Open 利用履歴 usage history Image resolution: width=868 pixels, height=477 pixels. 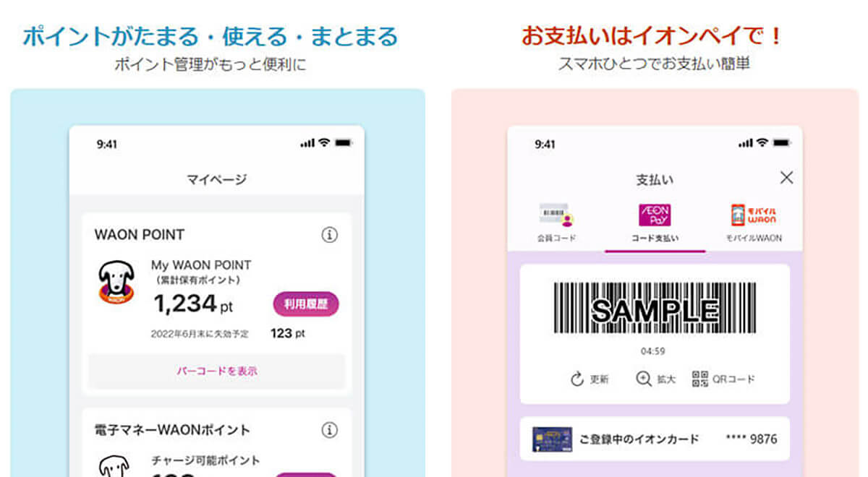click(x=305, y=304)
